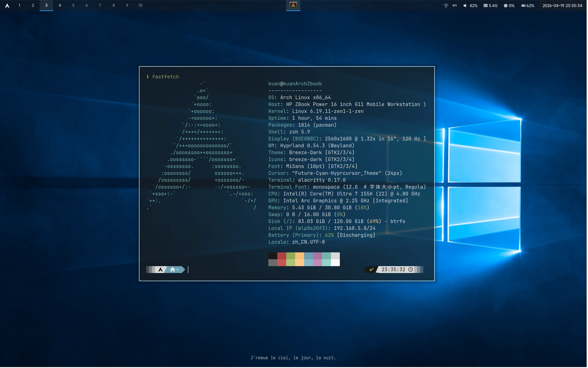Click the Arch Linux logo in the top bar
Viewport: 588px width, 368px height.
tap(7, 5)
